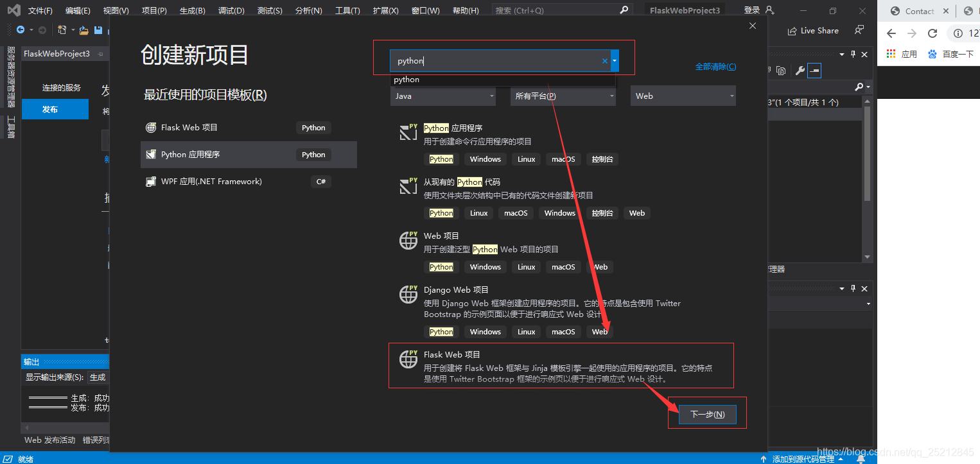Open the 扩展(X) menu
The width and height of the screenshot is (980, 464).
tap(385, 10)
